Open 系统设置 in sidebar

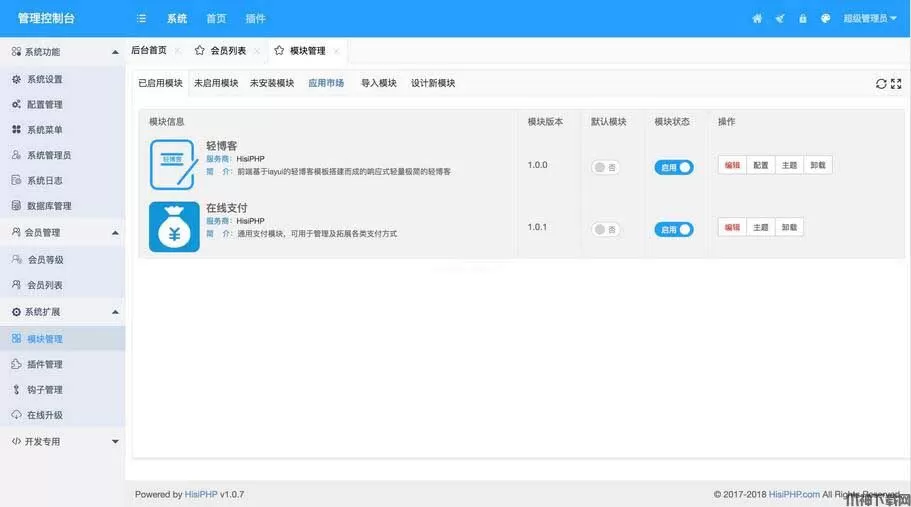[x=62, y=79]
